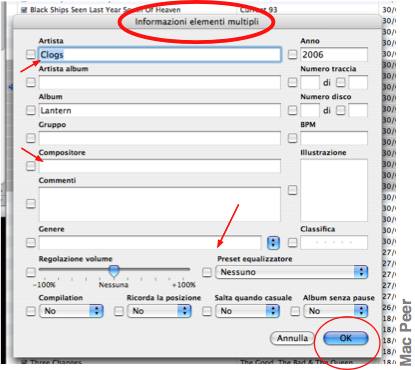The height and width of the screenshot is (370, 415).
Task: Enable the Compositore checkbox
Action: [31, 166]
